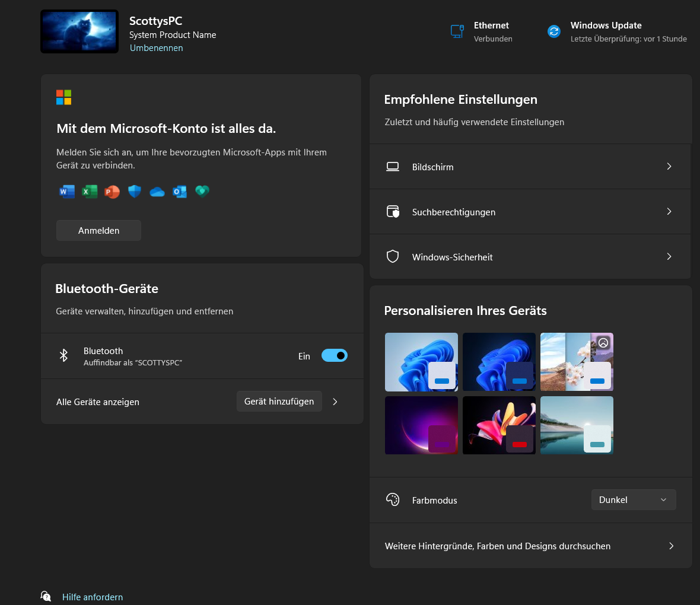Click the OneDrive cloud icon

pyautogui.click(x=157, y=192)
